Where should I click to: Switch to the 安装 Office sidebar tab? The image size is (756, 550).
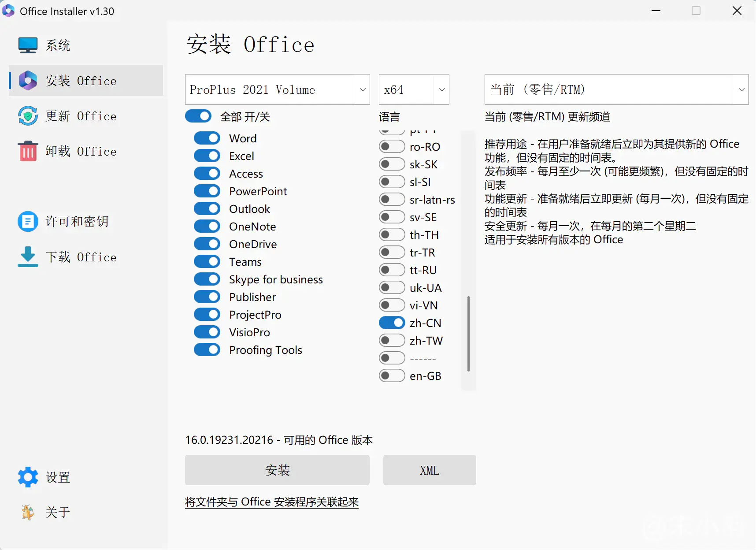coord(86,81)
